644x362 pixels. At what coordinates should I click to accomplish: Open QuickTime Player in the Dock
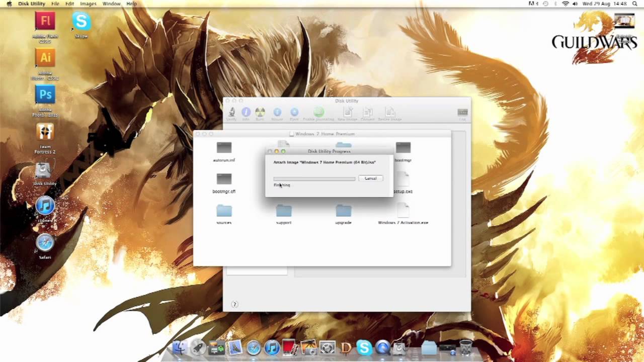382,347
